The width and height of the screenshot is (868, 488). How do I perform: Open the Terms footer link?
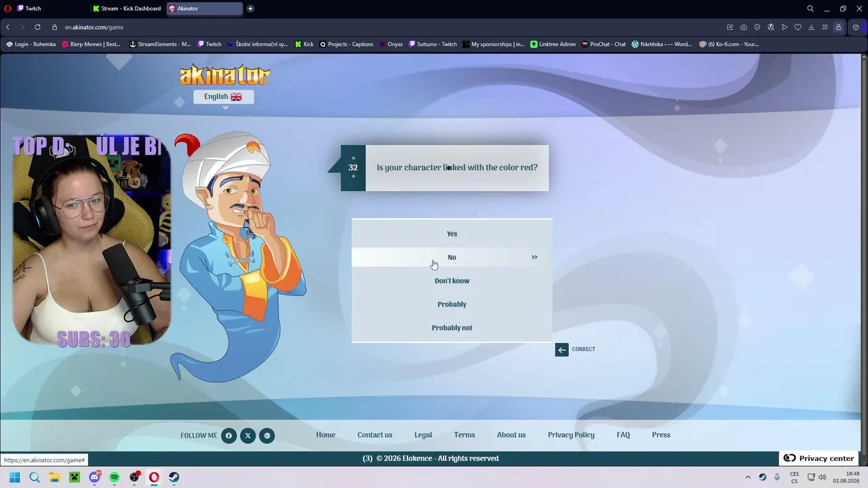465,435
